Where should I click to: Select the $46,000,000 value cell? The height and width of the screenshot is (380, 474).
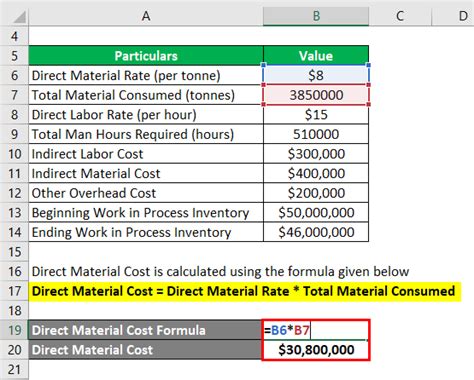tap(316, 232)
